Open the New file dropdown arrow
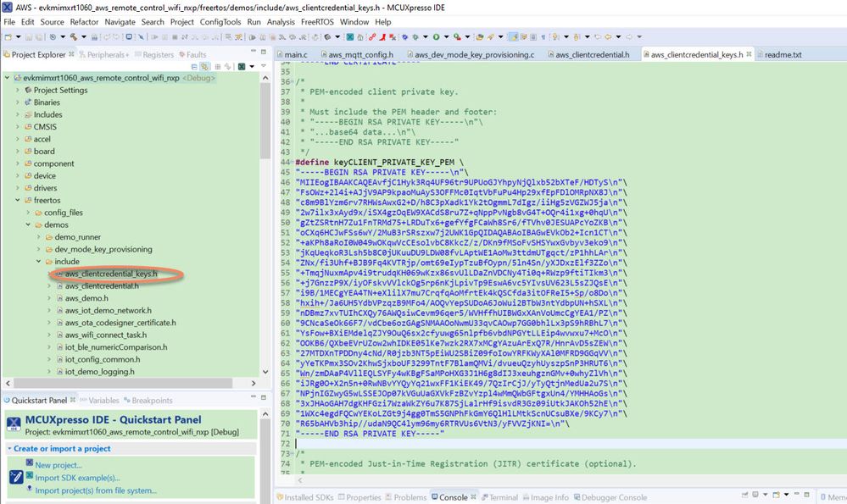The image size is (847, 504). click(19, 36)
